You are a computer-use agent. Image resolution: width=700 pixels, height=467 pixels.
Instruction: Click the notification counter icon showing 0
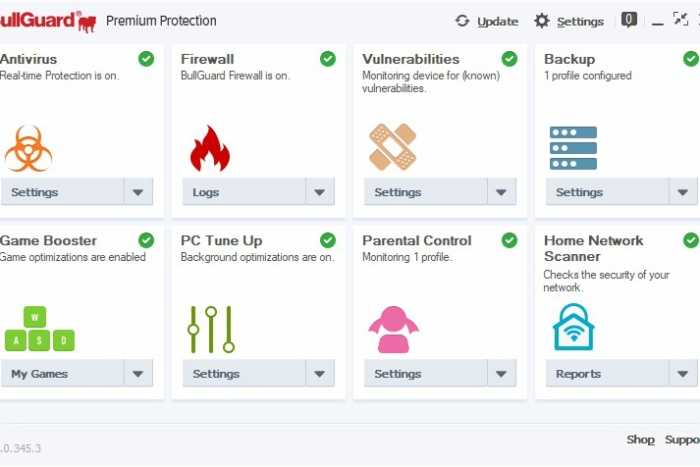(x=628, y=19)
